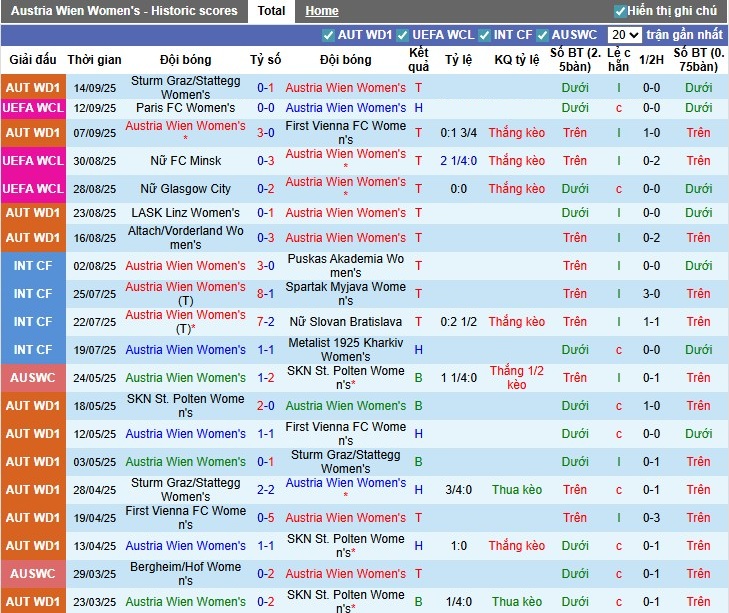Viewport: 729px width, 613px height.
Task: Uncheck the AUSWC filter checkbox
Action: (543, 35)
